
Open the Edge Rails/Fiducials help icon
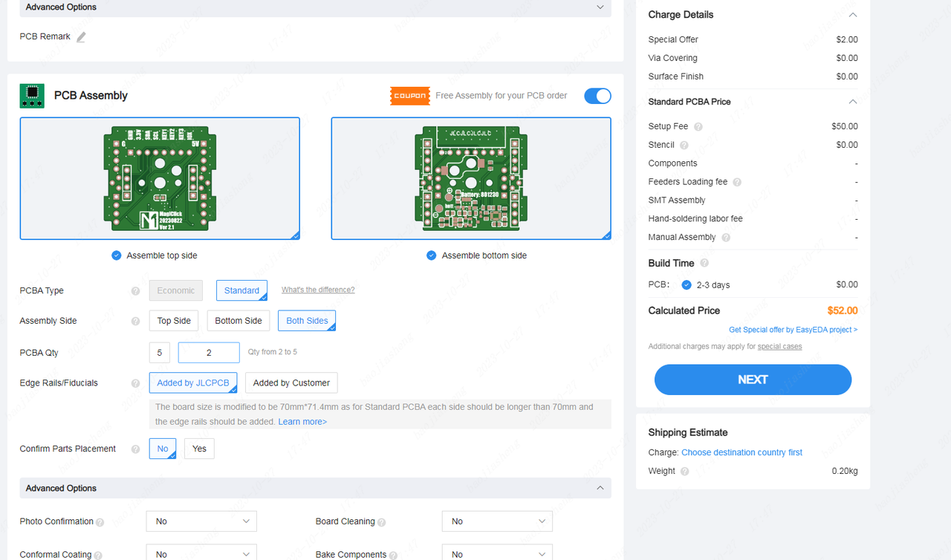click(135, 383)
